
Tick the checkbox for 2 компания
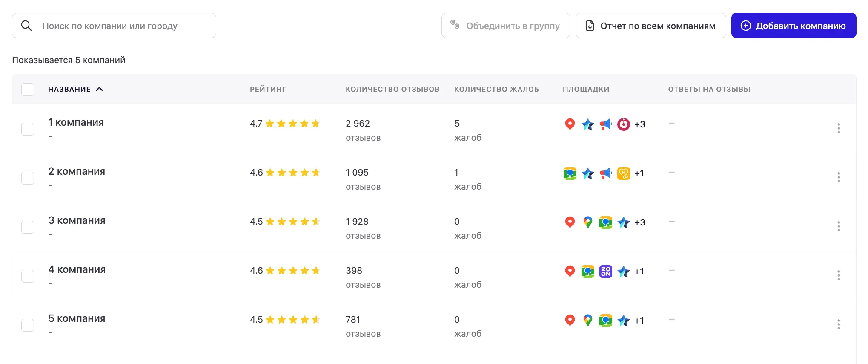point(28,178)
